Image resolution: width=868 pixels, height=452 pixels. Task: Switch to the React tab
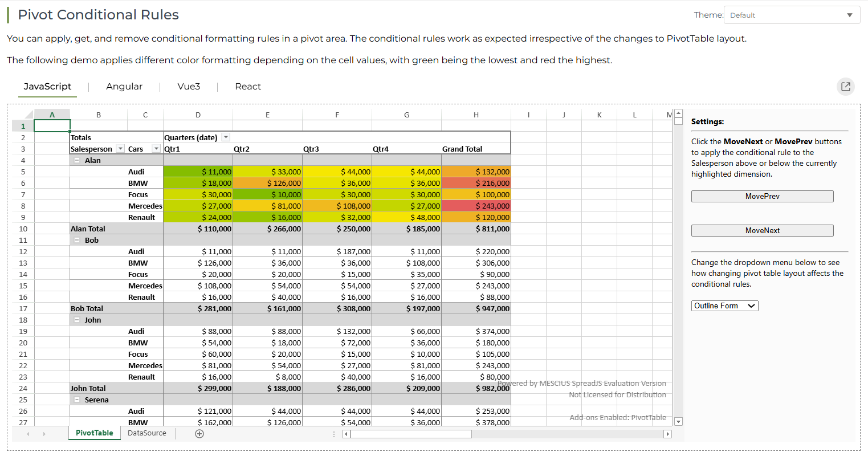pyautogui.click(x=248, y=87)
